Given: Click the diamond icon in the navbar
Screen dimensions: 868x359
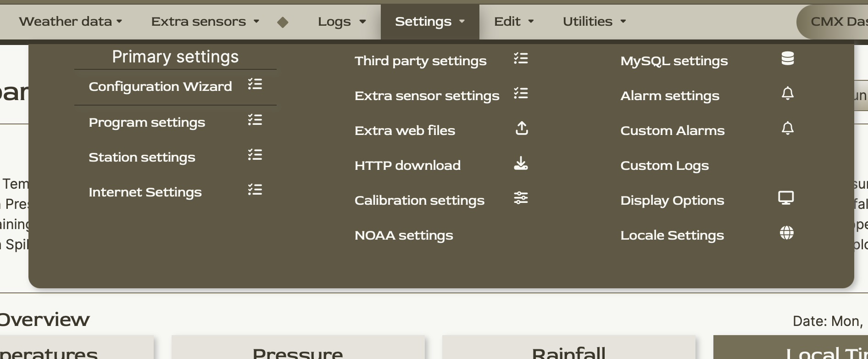Looking at the screenshot, I should pos(283,22).
